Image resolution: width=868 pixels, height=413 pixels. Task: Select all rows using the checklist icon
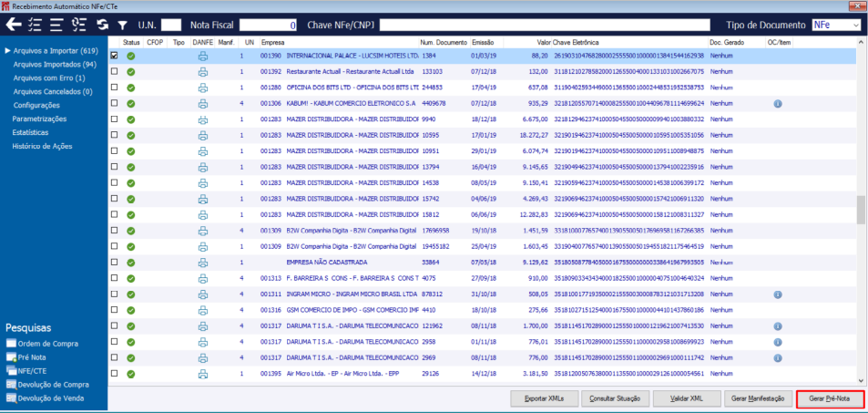[35, 25]
